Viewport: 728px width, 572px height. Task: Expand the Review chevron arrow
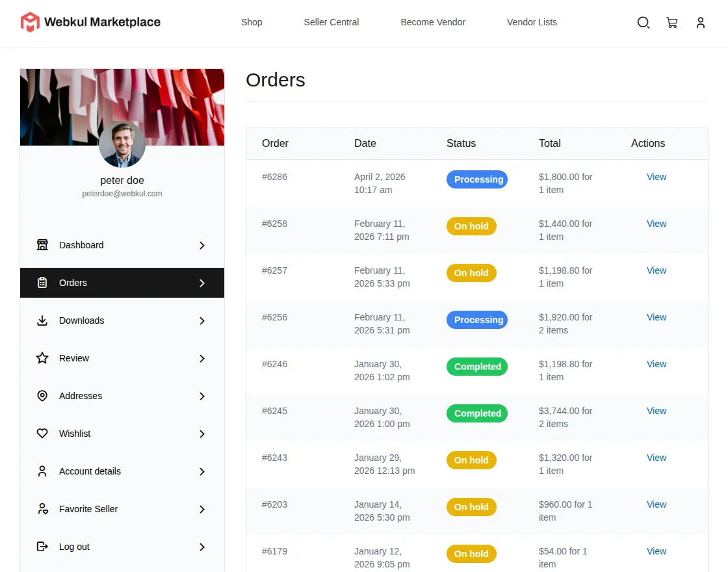[x=202, y=358]
